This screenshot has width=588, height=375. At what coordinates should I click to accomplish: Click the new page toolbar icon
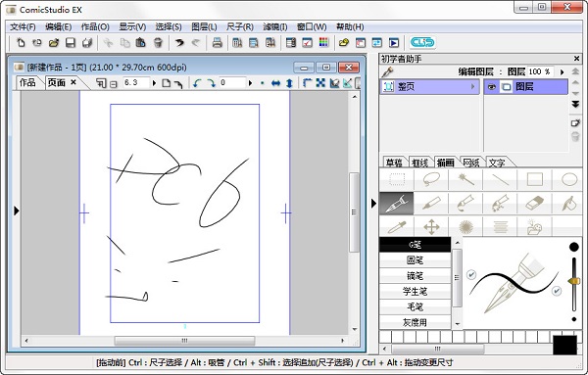click(x=21, y=43)
